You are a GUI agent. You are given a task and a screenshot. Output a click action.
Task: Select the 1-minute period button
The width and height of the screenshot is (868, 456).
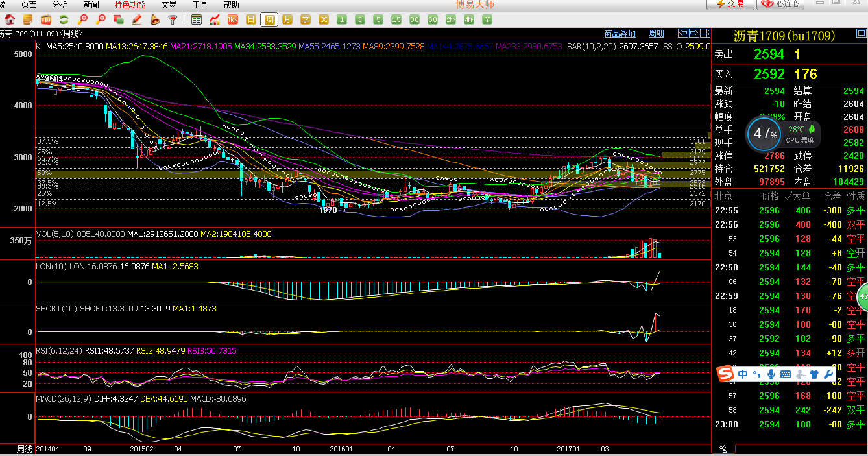coord(342,19)
